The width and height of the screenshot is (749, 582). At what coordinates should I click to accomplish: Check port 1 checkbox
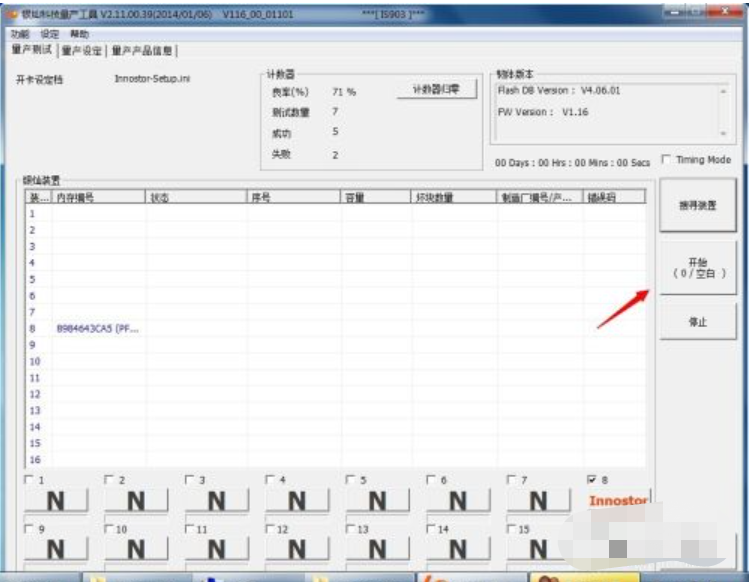coord(29,480)
